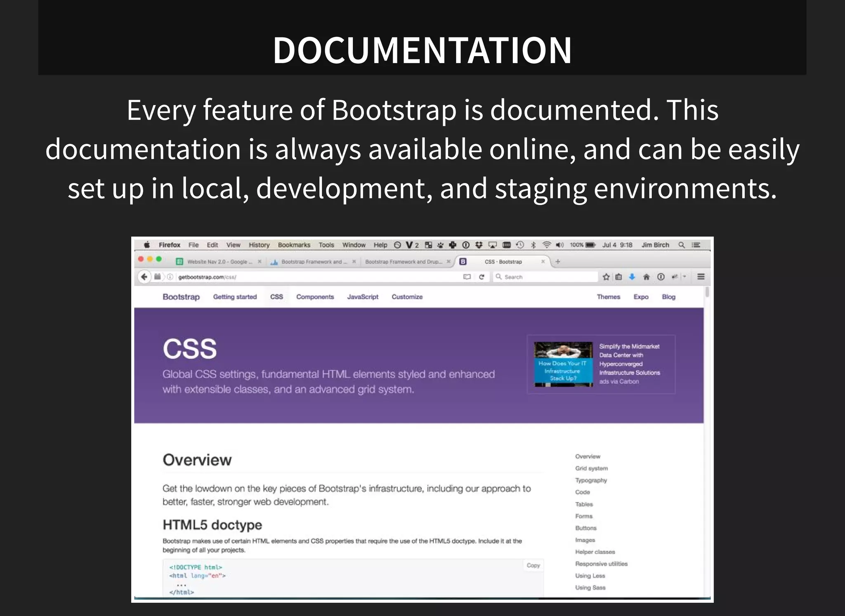Open the Help menu
The width and height of the screenshot is (845, 616).
[x=380, y=245]
